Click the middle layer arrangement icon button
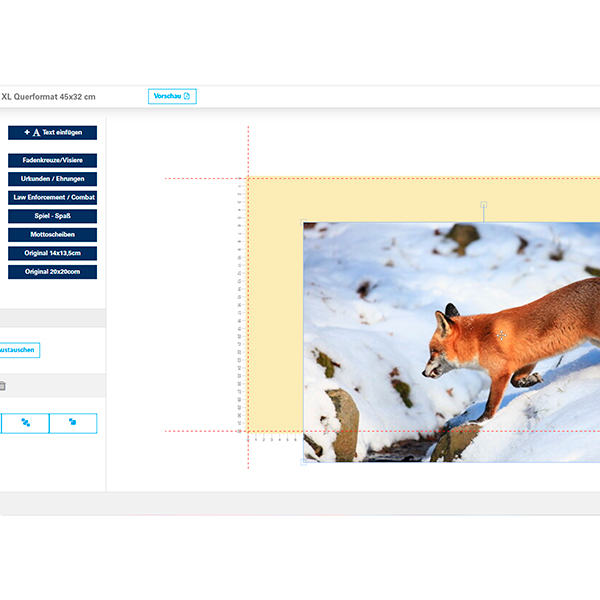 pyautogui.click(x=26, y=423)
